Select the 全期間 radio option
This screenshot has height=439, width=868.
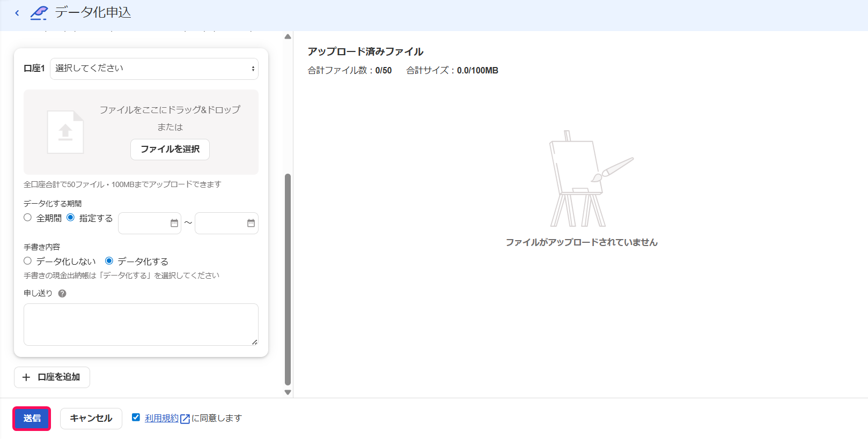click(27, 218)
